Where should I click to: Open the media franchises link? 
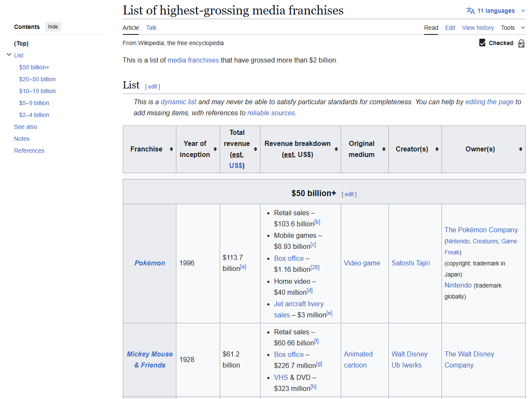click(193, 60)
